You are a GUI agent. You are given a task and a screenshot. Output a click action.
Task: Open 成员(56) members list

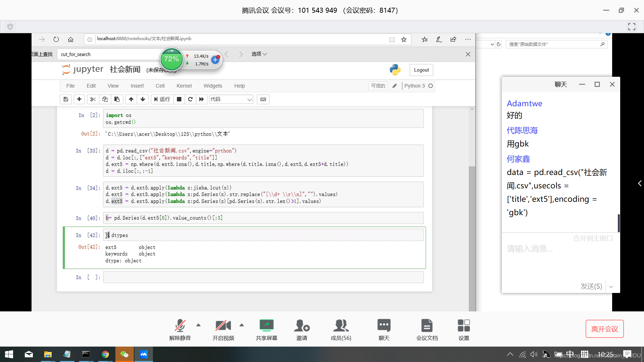(x=341, y=330)
